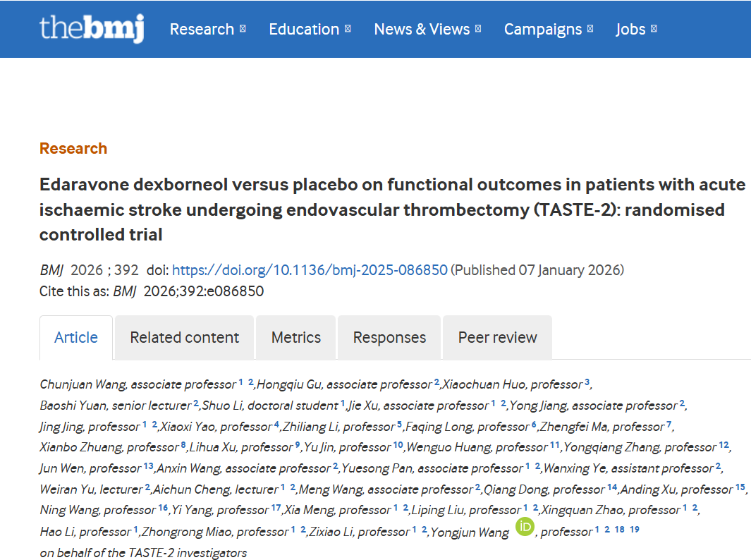Expand the Campaigns menu arrow

pyautogui.click(x=590, y=29)
